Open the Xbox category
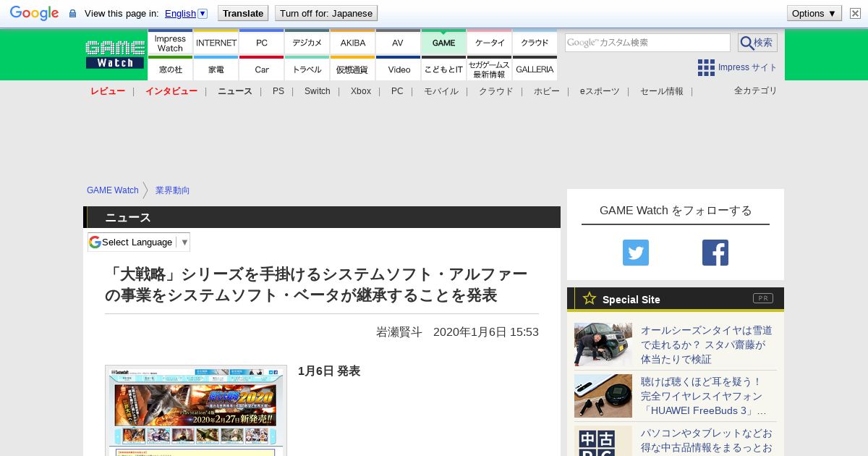Screen dimensions: 868x456 click(x=361, y=91)
